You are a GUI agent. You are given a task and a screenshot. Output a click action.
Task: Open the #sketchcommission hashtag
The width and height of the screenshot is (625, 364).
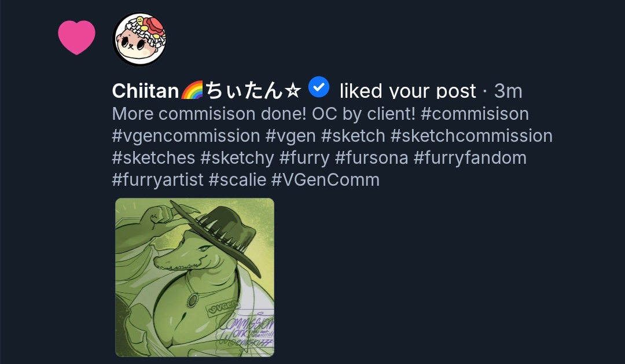pyautogui.click(x=472, y=135)
